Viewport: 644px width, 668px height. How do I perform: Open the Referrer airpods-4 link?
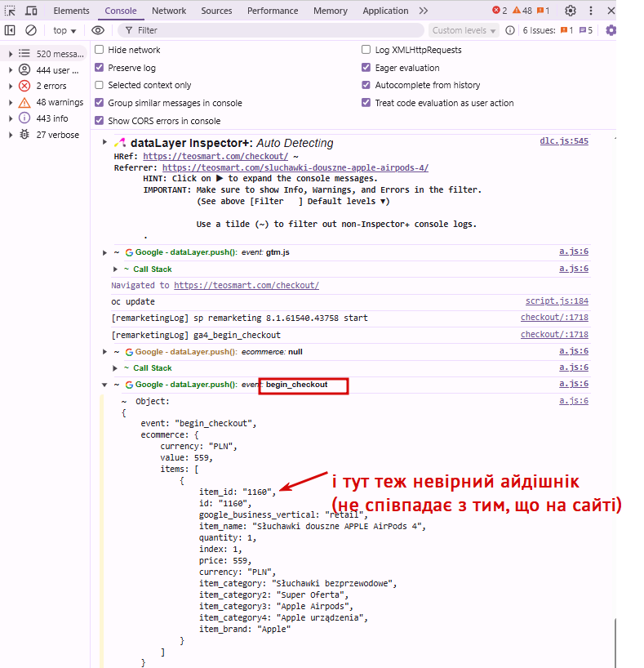[295, 168]
